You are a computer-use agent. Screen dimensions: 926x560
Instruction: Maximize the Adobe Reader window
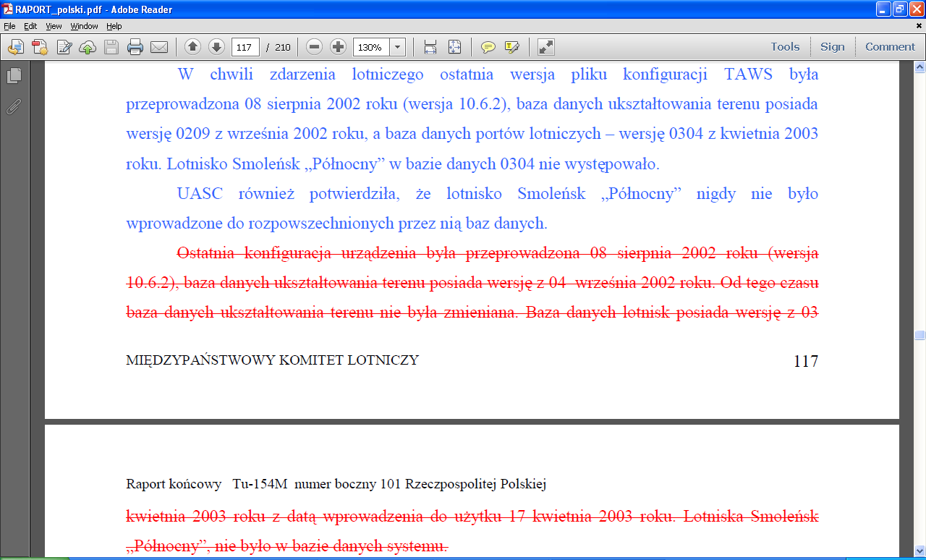point(899,9)
